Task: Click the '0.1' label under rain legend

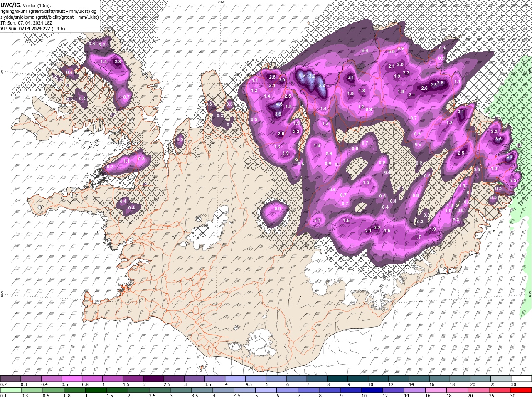Action: coord(4,396)
